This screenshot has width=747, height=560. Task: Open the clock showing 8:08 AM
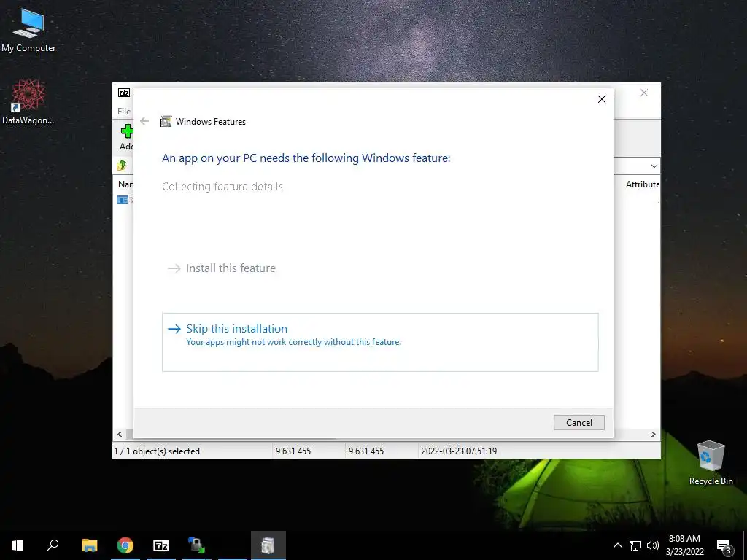coord(684,545)
